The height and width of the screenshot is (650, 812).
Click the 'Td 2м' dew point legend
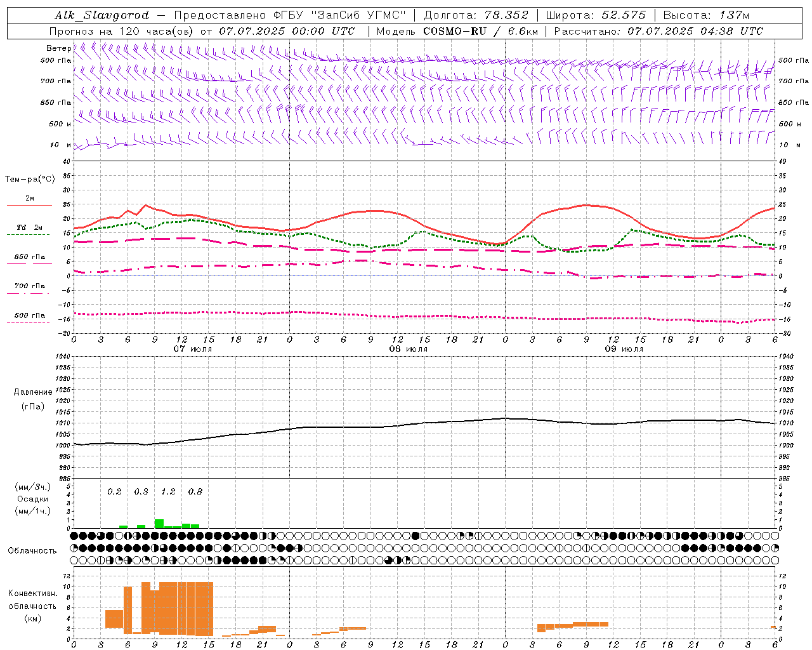click(x=30, y=227)
